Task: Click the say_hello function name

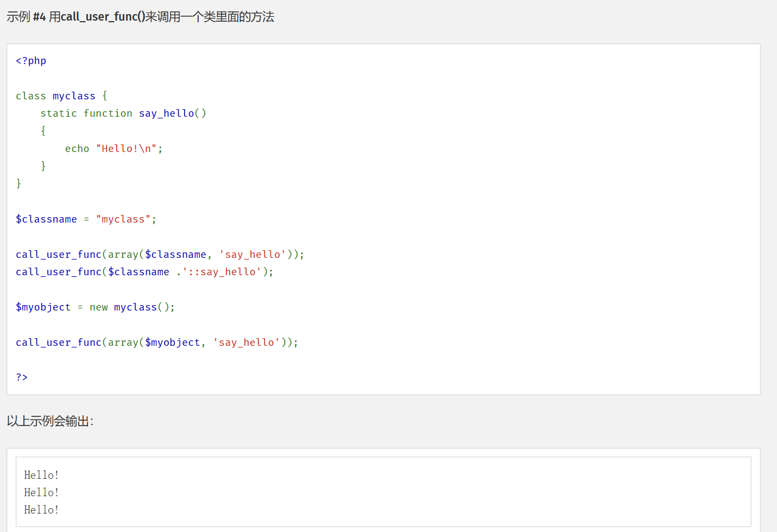Action: tap(166, 113)
